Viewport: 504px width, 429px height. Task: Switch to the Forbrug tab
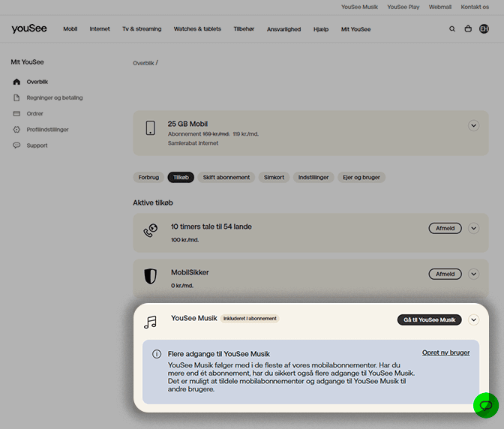[x=148, y=178]
